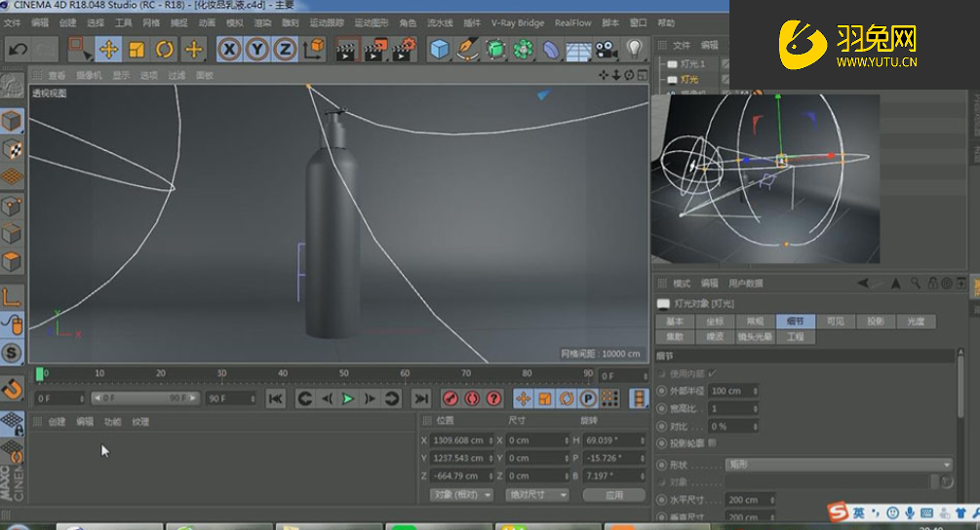980x530 pixels.
Task: Click the 对比 keyframe circle
Action: (x=662, y=427)
